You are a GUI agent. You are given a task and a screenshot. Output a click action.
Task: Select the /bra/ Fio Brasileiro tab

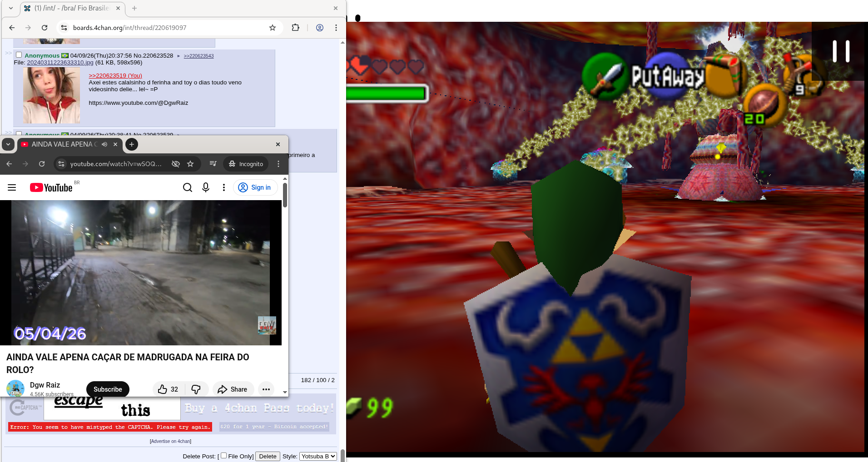coord(72,8)
